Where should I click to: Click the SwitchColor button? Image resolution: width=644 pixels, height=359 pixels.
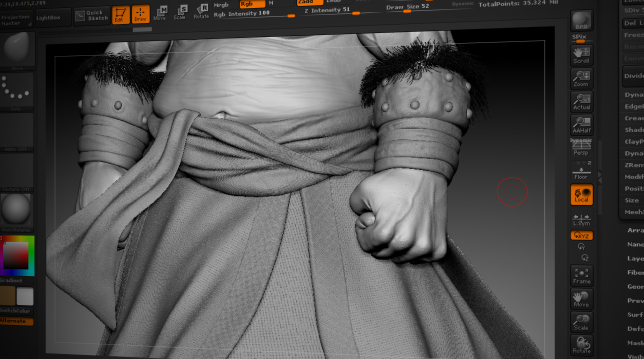click(16, 311)
